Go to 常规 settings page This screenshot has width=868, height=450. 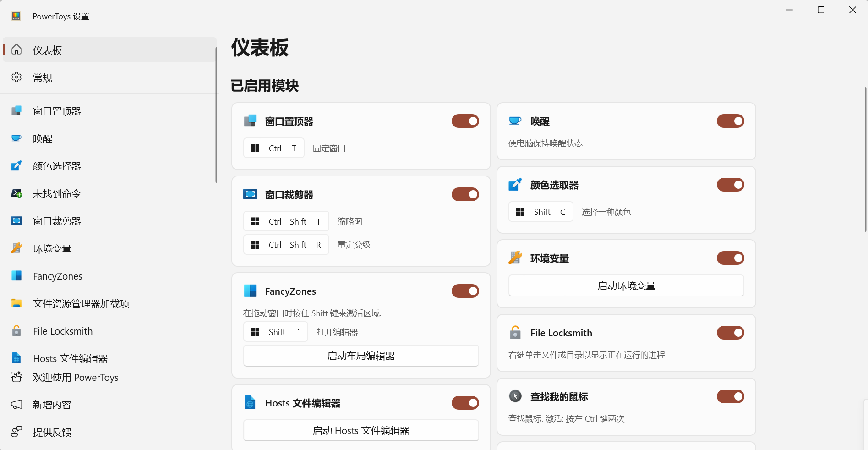pos(109,77)
